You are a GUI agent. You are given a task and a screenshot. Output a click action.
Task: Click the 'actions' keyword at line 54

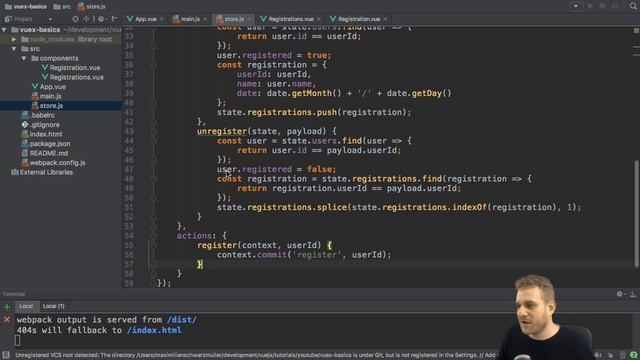194,236
